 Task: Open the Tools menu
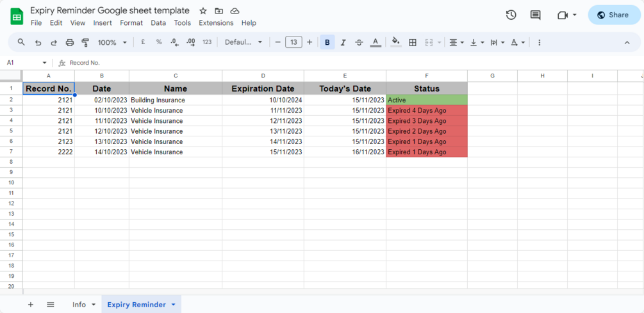183,23
